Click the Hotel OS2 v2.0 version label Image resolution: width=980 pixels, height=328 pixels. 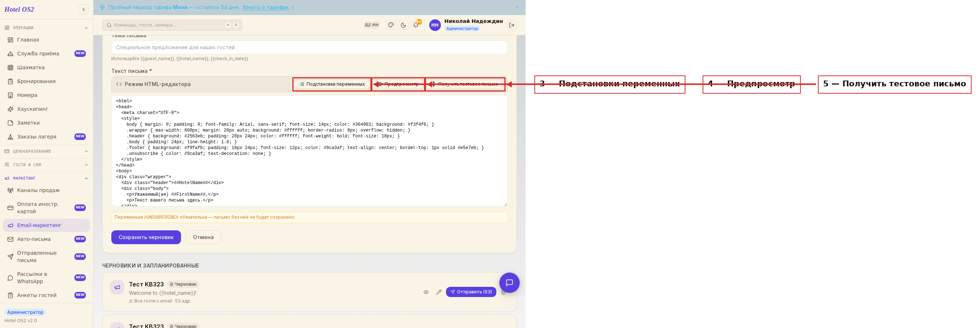point(20,321)
